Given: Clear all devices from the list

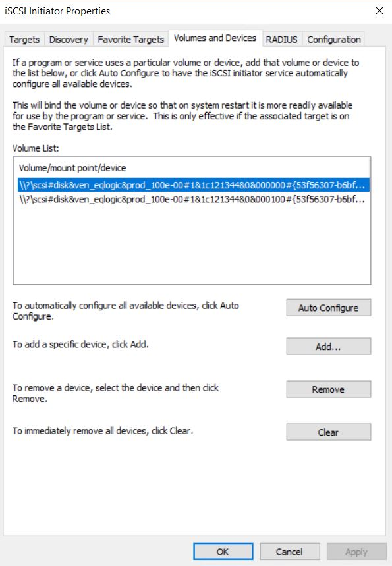Looking at the screenshot, I should coord(328,432).
